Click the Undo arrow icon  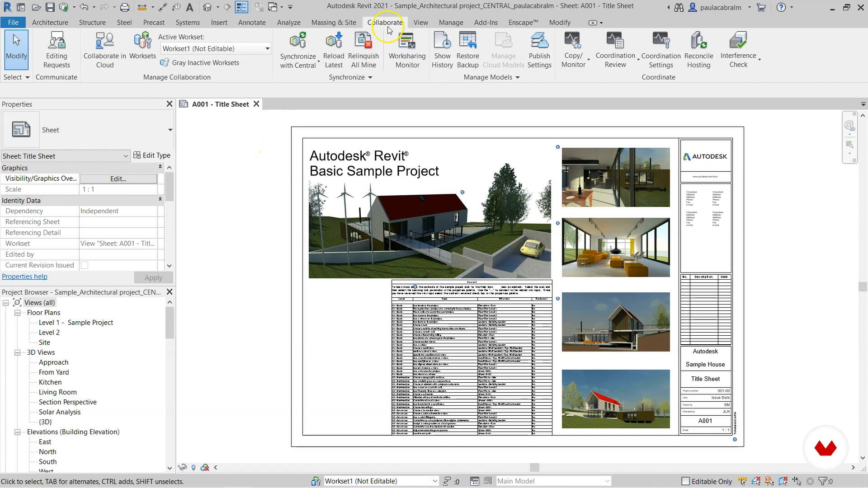(84, 7)
